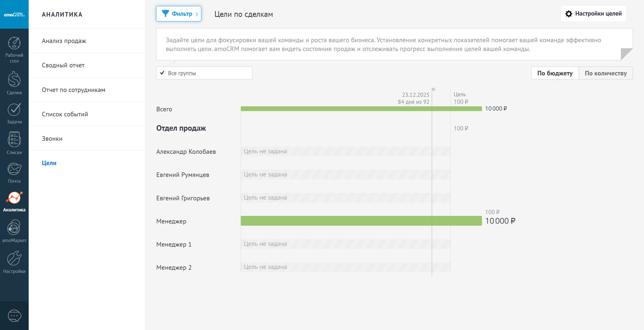Switch view to По бюджету
This screenshot has height=330, width=644.
[x=555, y=73]
